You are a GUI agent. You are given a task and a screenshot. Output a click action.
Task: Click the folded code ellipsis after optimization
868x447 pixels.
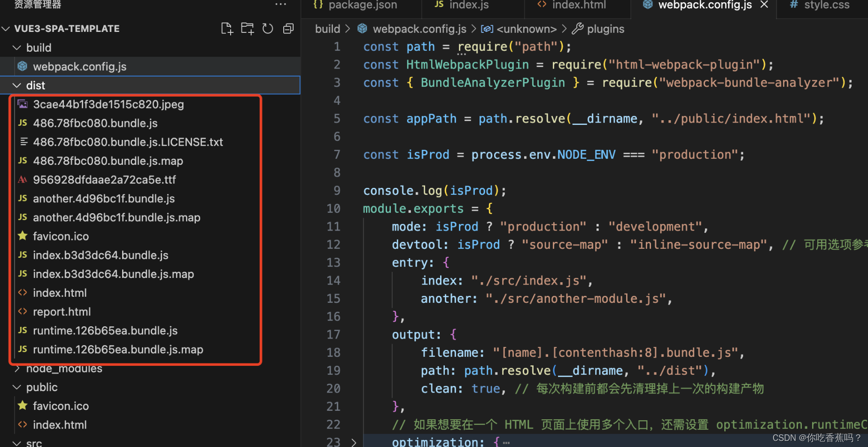click(x=506, y=442)
